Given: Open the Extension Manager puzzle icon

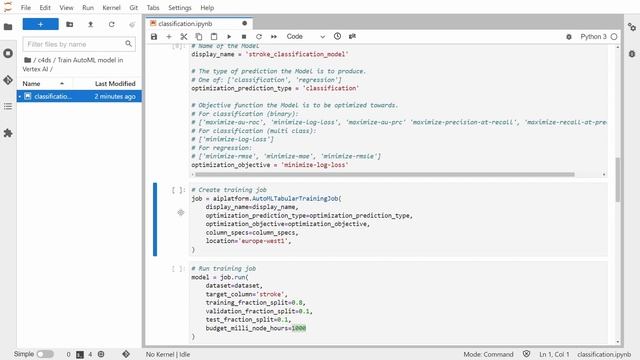Looking at the screenshot, I should point(8,133).
